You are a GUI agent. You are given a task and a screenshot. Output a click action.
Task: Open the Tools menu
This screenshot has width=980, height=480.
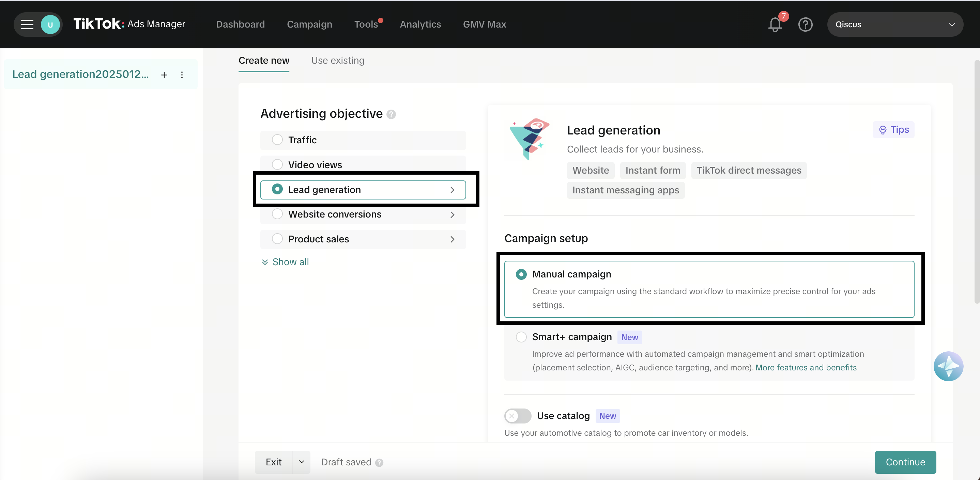366,24
